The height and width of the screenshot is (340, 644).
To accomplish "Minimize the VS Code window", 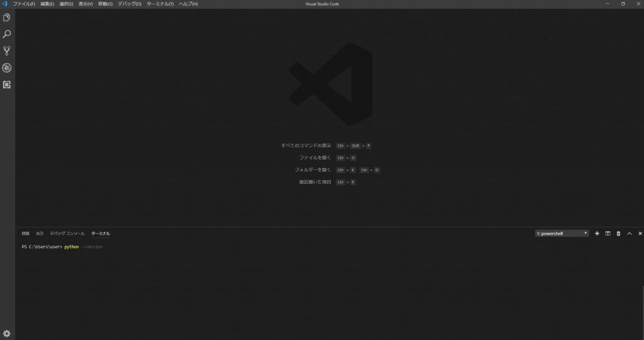I will pos(608,4).
